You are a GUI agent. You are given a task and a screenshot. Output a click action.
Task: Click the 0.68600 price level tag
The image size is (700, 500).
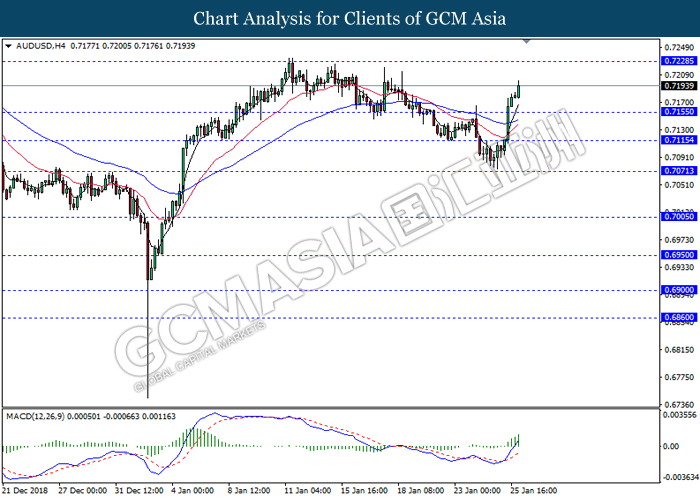click(x=679, y=317)
